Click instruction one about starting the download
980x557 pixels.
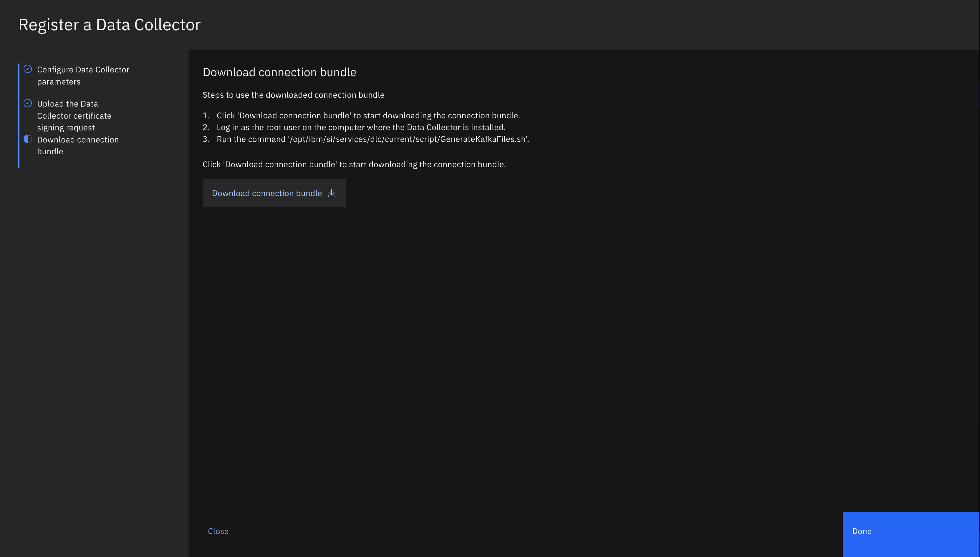point(368,115)
